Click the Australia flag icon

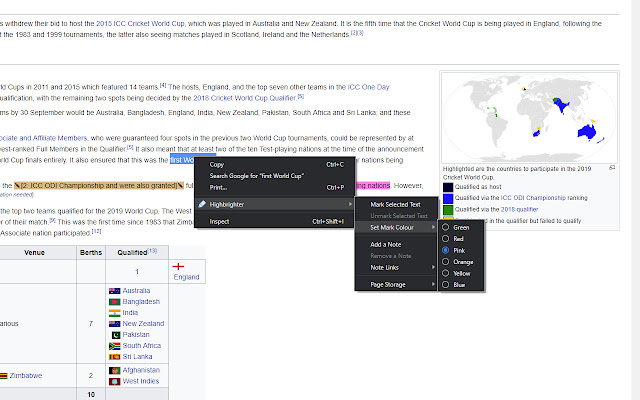pos(114,291)
